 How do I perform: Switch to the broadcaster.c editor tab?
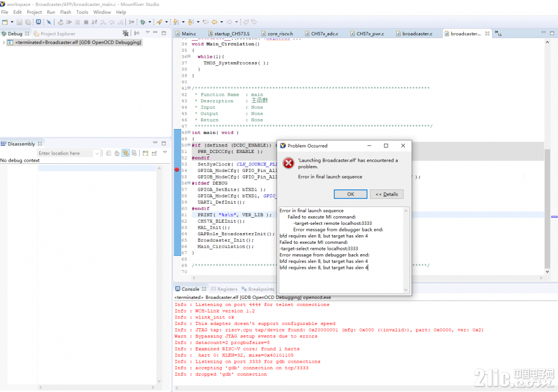pos(414,34)
